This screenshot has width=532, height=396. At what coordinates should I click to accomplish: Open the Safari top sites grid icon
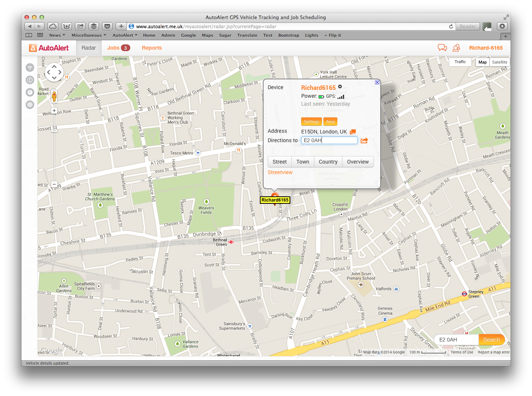tap(40, 35)
